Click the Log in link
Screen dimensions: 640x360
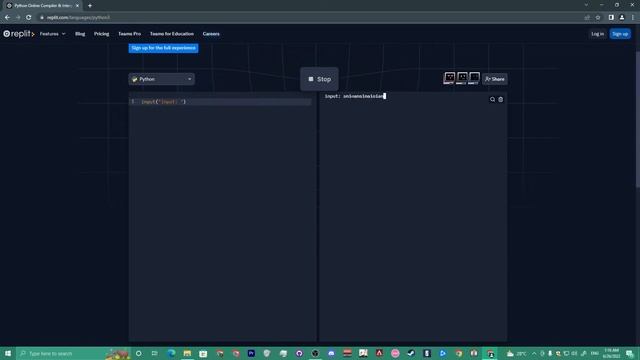[x=597, y=34]
